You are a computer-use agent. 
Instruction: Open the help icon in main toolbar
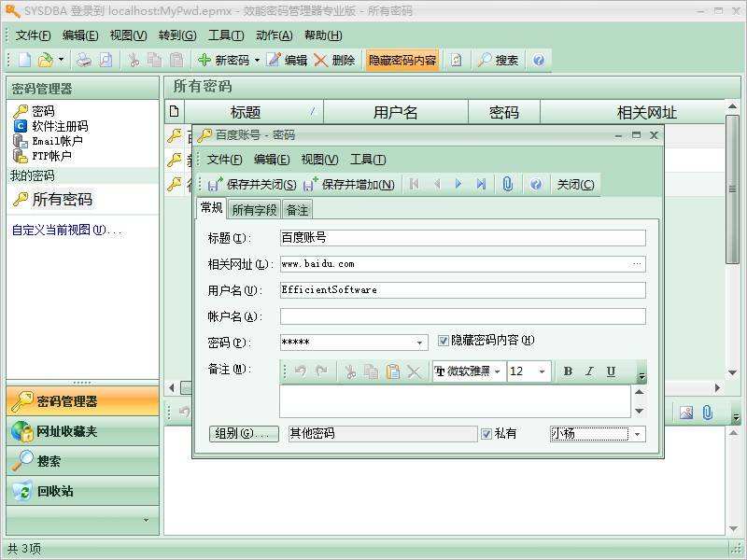click(x=539, y=60)
